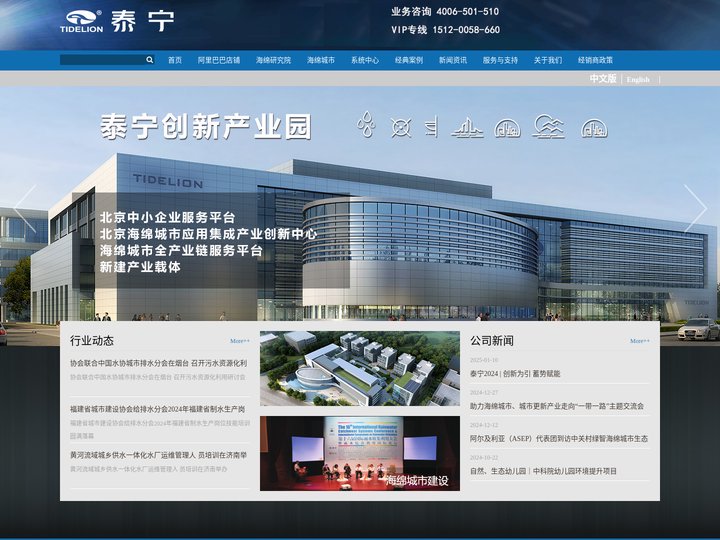Open the 首页 home menu item
The image size is (720, 540).
click(175, 60)
